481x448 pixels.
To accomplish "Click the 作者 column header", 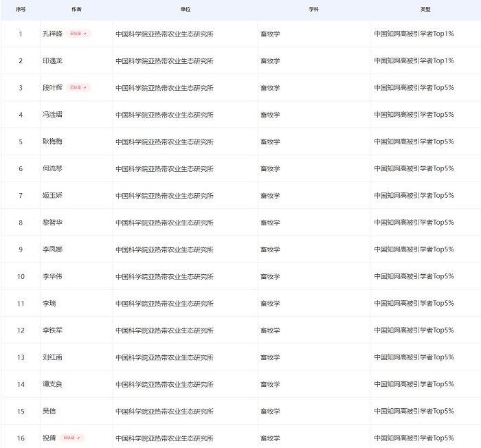I will pos(76,10).
